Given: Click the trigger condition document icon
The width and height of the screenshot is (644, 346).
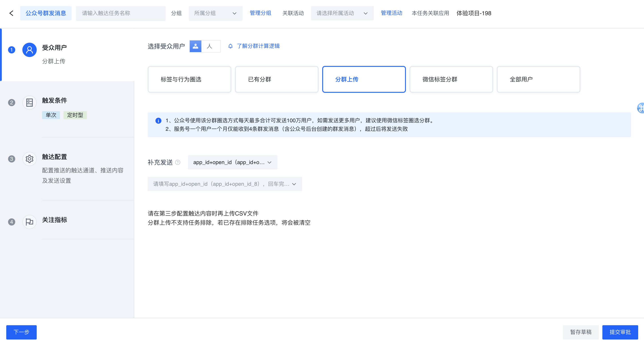Looking at the screenshot, I should (x=30, y=103).
